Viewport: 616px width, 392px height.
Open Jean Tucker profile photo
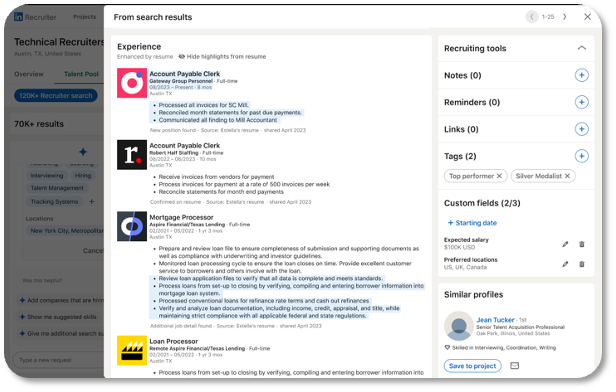click(x=458, y=326)
